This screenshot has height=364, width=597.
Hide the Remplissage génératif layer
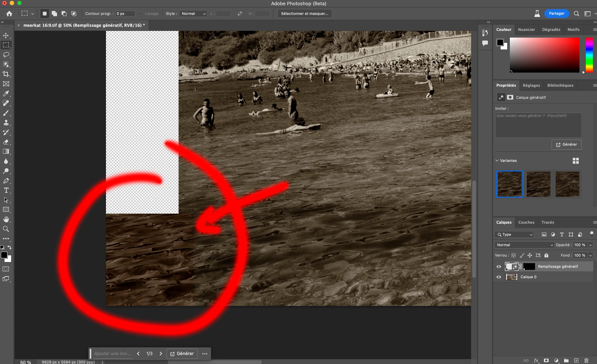499,266
